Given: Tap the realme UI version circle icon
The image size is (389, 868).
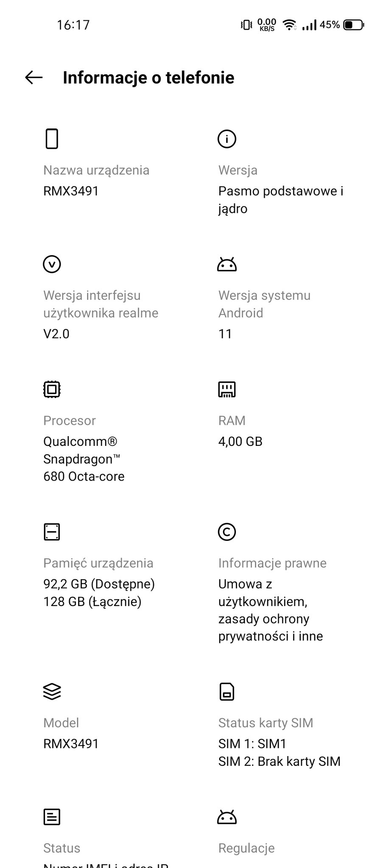Looking at the screenshot, I should click(52, 264).
